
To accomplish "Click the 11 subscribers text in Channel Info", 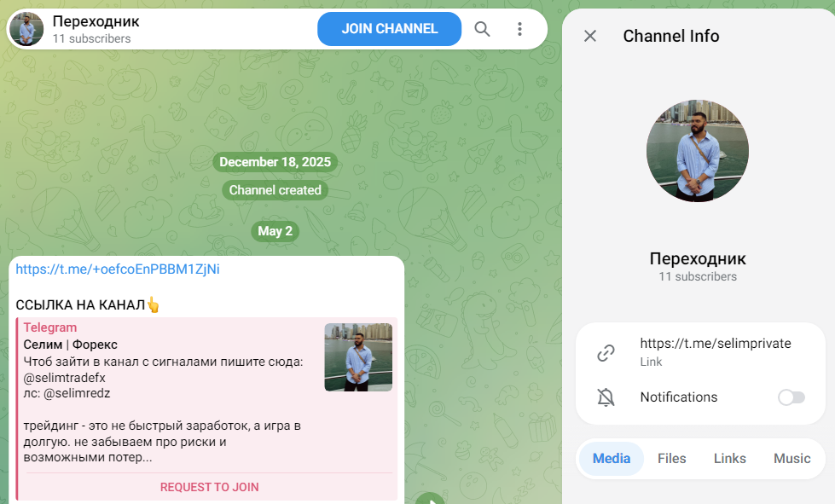I will click(698, 277).
